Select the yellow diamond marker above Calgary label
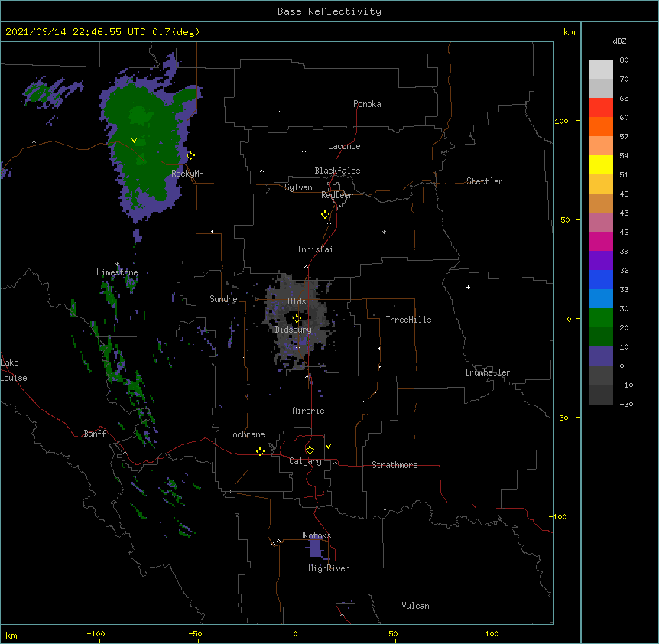 coord(310,450)
